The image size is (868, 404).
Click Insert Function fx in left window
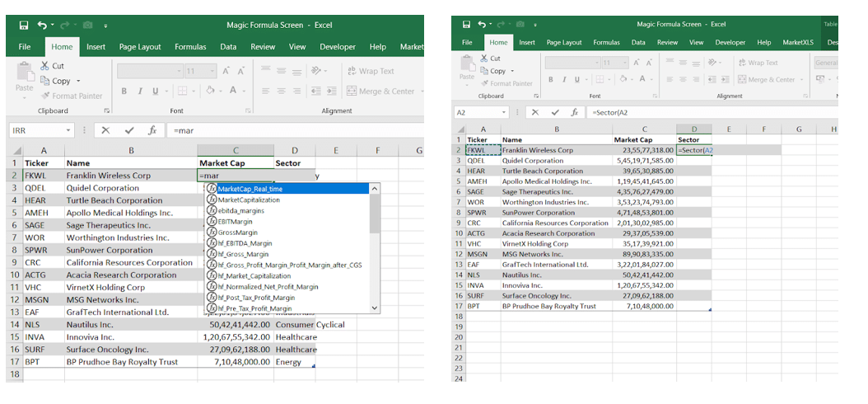pyautogui.click(x=152, y=131)
